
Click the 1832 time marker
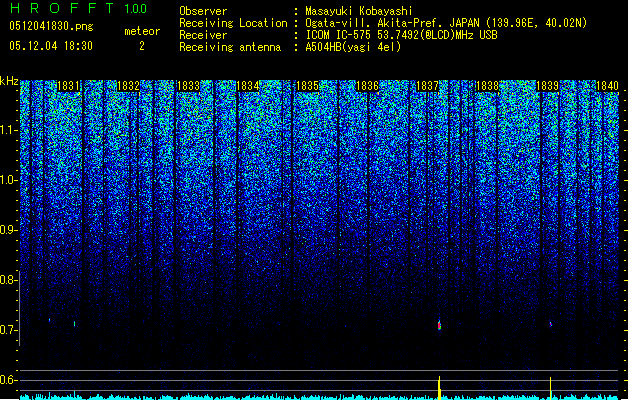point(128,86)
